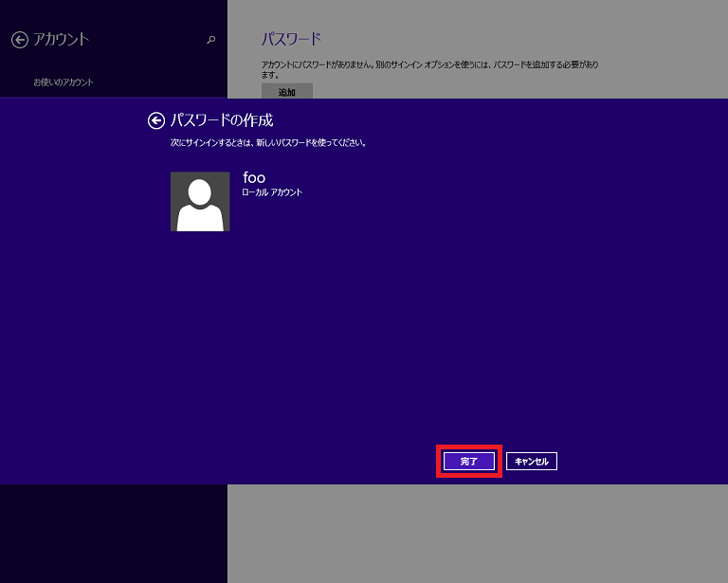The image size is (728, 583).
Task: Click the パスワード section heading
Action: 291,39
